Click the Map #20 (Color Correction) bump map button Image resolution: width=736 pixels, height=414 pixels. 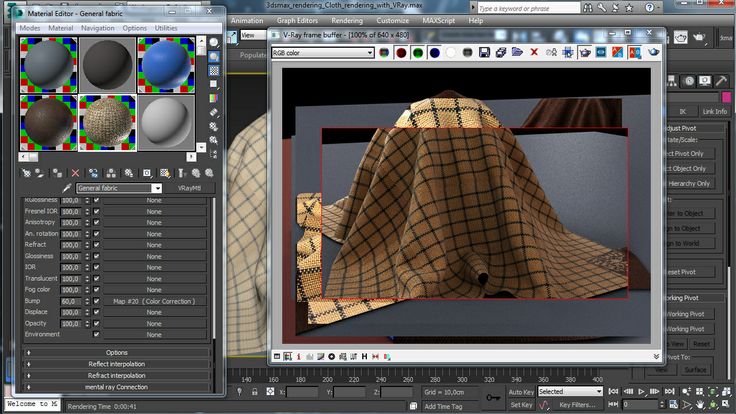click(x=153, y=301)
